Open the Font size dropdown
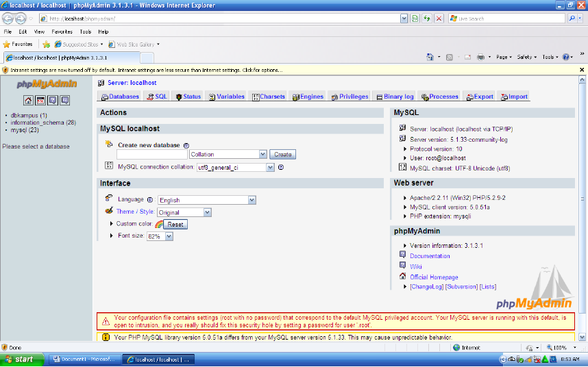588x367 pixels. [160, 236]
